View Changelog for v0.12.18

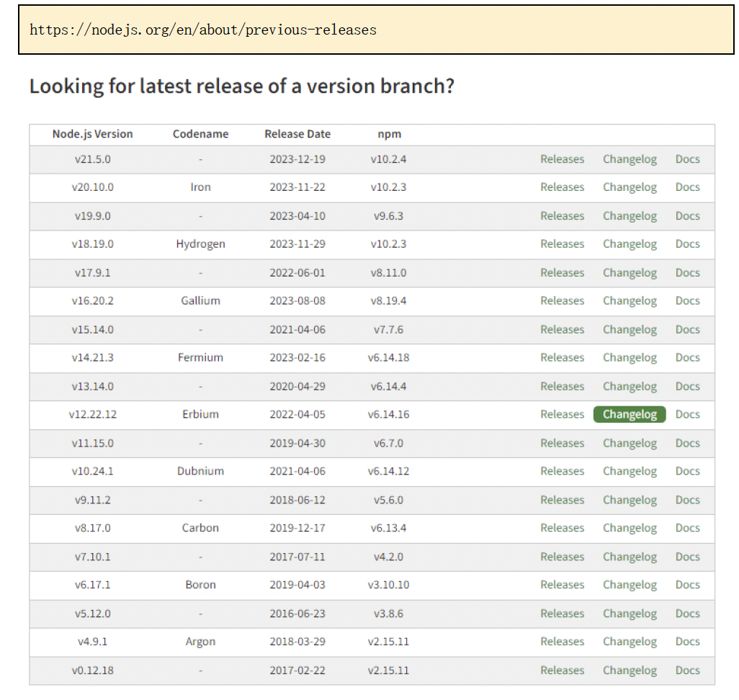pos(630,670)
